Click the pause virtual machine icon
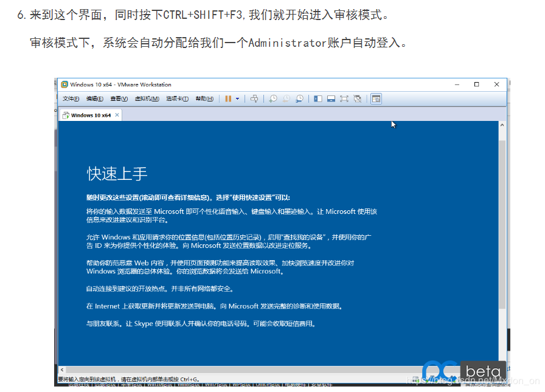 (228, 98)
